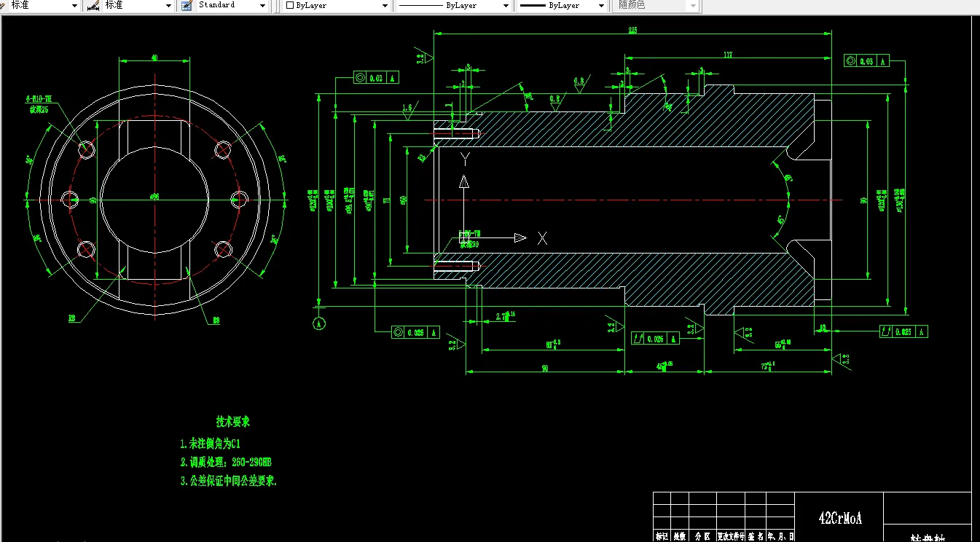Click the 42CrMoA material text
Screen dimensions: 980x542
[x=840, y=518]
